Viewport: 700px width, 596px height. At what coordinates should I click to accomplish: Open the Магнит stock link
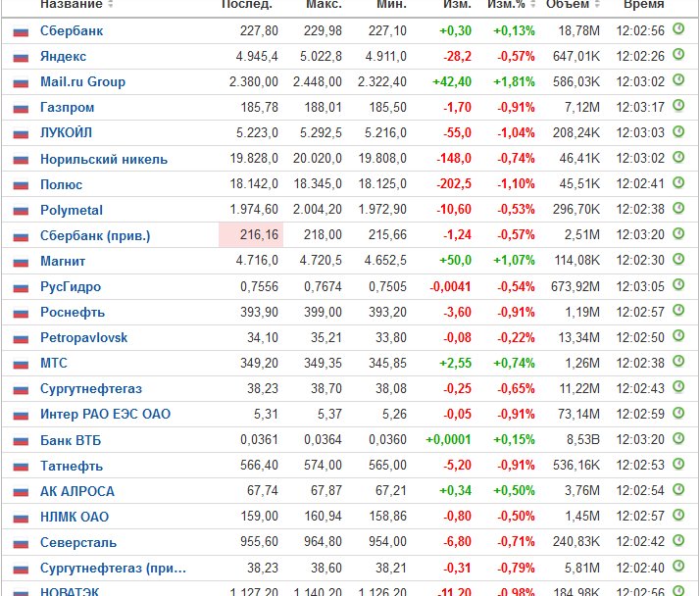(x=63, y=261)
